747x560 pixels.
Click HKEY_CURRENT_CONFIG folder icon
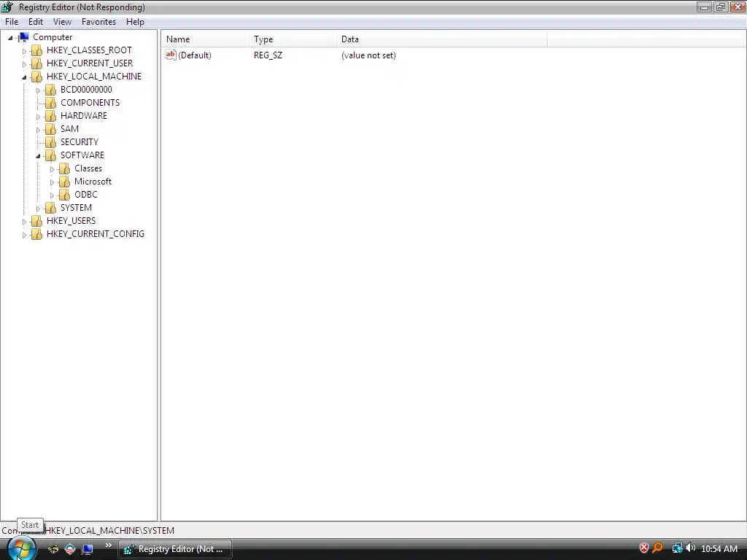36,234
